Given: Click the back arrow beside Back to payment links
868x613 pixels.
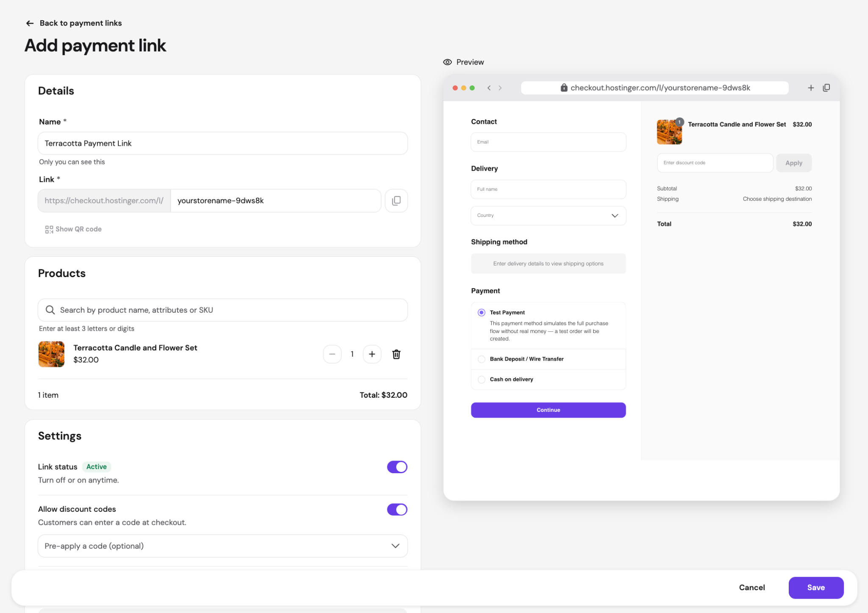Looking at the screenshot, I should (30, 23).
